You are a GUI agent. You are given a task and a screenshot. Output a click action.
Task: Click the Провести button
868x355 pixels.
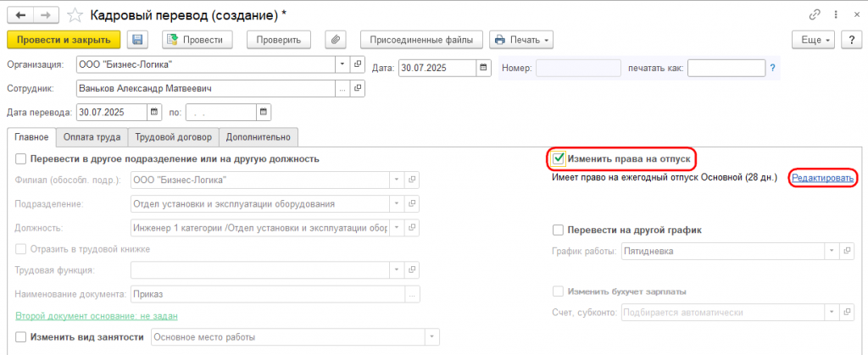pos(197,40)
